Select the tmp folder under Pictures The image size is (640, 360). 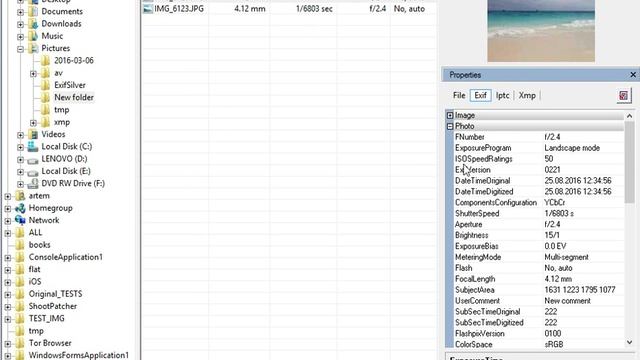click(62, 109)
